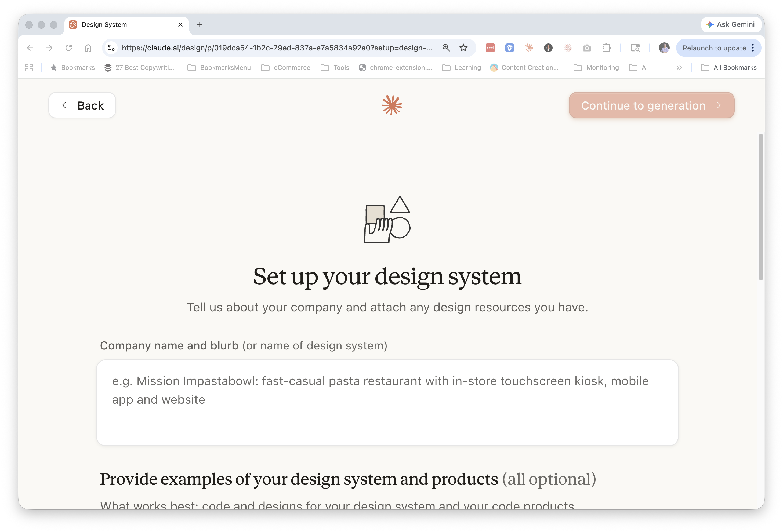Open the site information icon in URL bar
The image size is (783, 532).
point(111,48)
